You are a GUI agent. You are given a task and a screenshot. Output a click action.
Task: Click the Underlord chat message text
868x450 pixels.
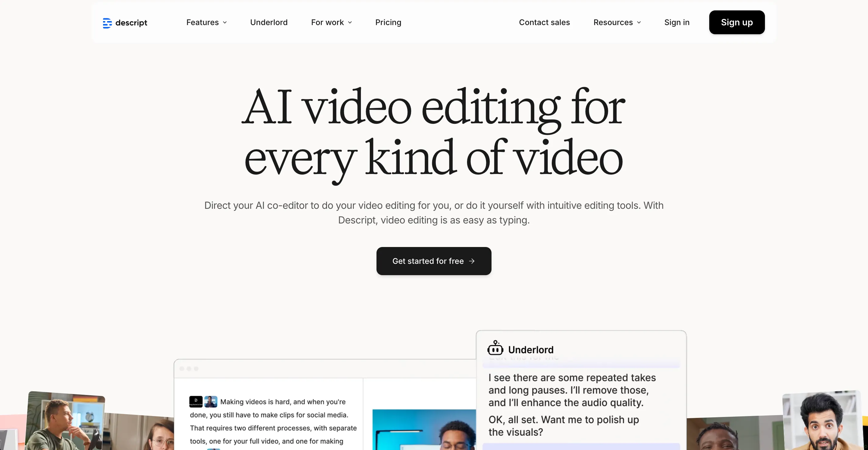click(572, 390)
